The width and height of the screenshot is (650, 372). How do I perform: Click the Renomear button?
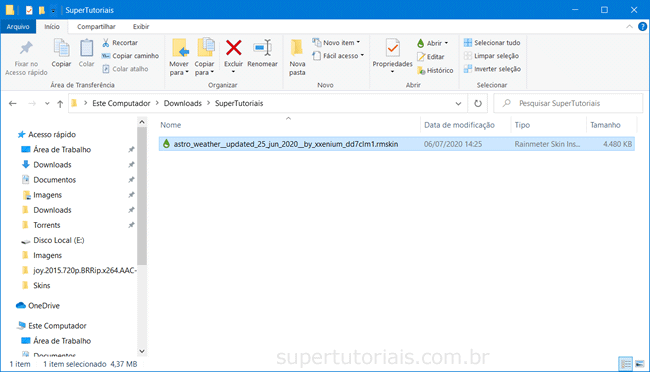[x=262, y=53]
